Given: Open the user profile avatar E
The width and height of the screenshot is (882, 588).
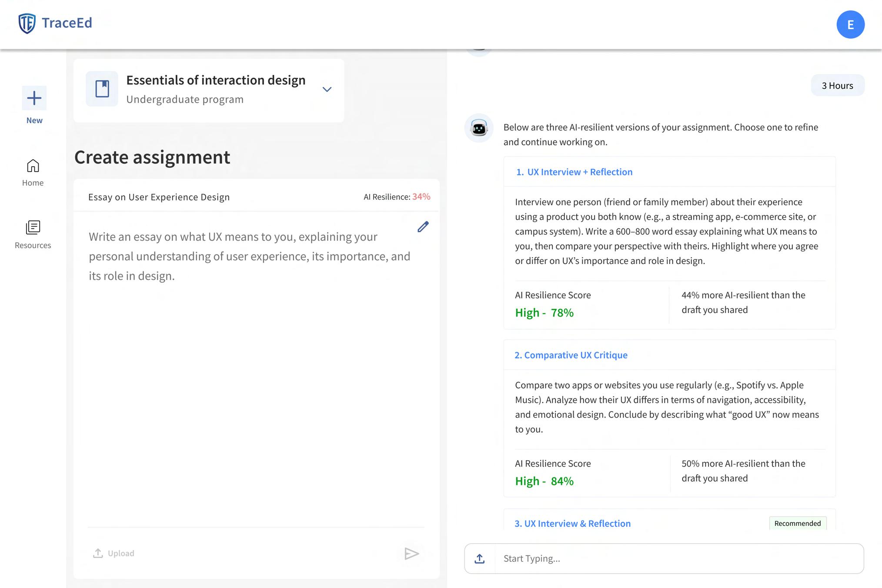Looking at the screenshot, I should [x=850, y=25].
